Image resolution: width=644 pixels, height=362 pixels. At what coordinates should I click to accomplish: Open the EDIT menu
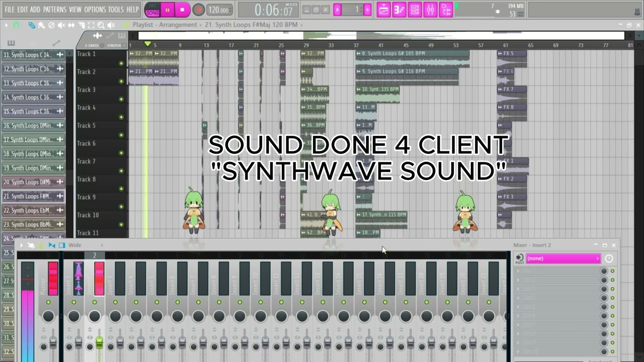pyautogui.click(x=23, y=10)
